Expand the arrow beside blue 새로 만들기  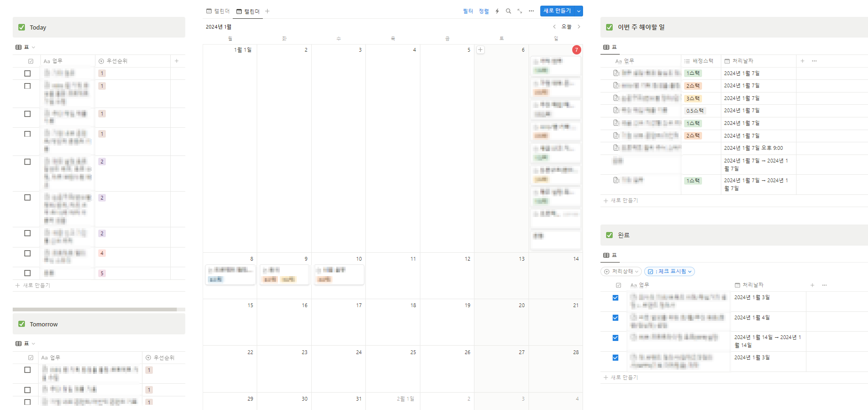[579, 11]
